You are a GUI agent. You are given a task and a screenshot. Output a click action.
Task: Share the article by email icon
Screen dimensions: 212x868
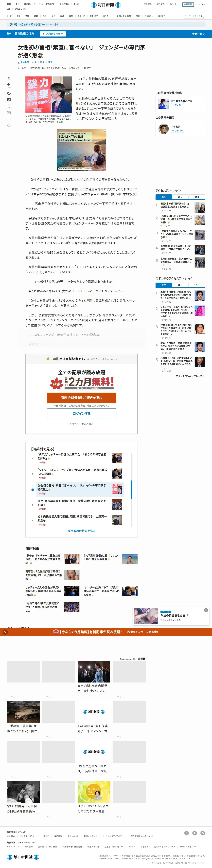pos(9,112)
